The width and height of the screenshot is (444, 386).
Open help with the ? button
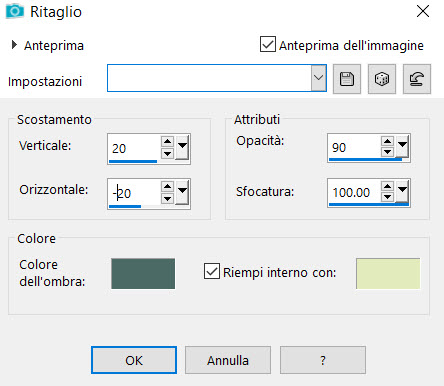[323, 360]
